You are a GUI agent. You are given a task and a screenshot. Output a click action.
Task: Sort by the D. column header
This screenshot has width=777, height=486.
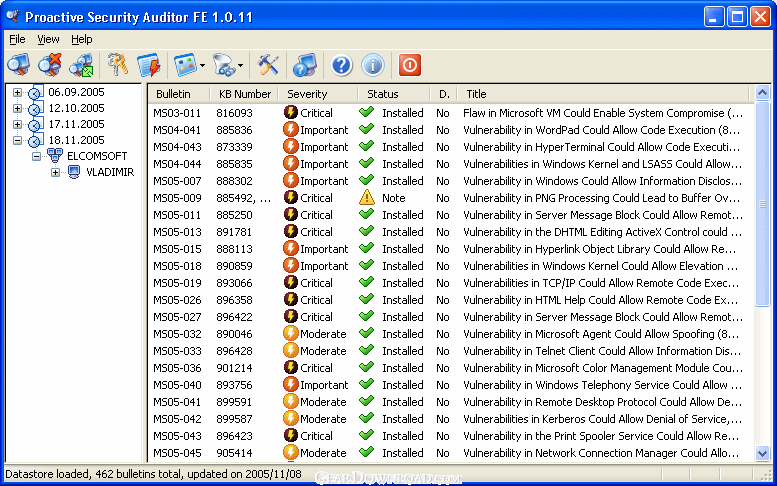(x=444, y=94)
